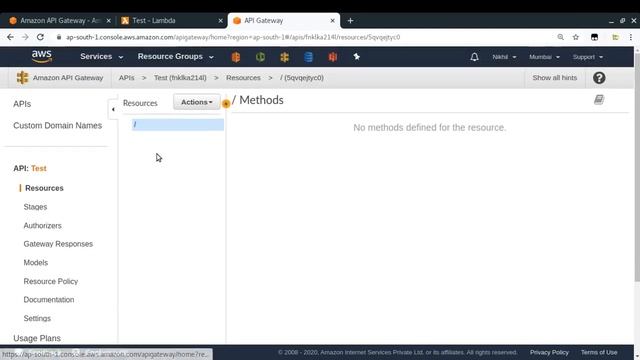This screenshot has width=640, height=360.
Task: Open Terms of Use link
Action: tap(599, 352)
